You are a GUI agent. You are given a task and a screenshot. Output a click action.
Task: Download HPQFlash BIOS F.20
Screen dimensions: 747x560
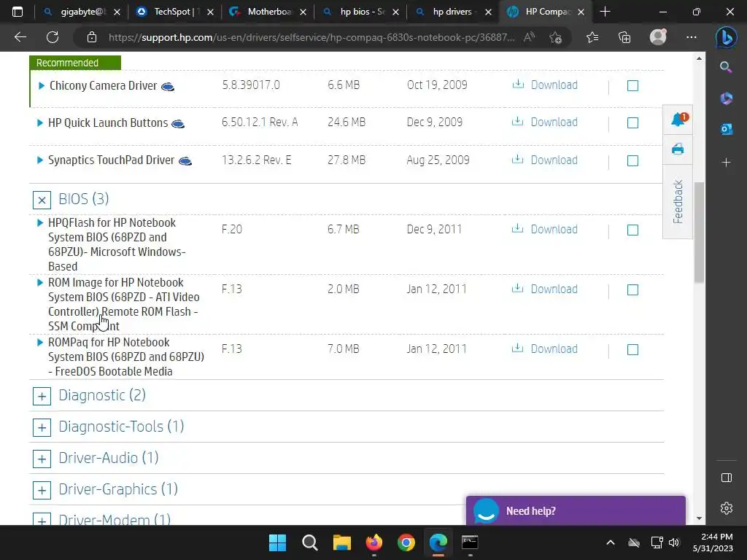point(545,229)
